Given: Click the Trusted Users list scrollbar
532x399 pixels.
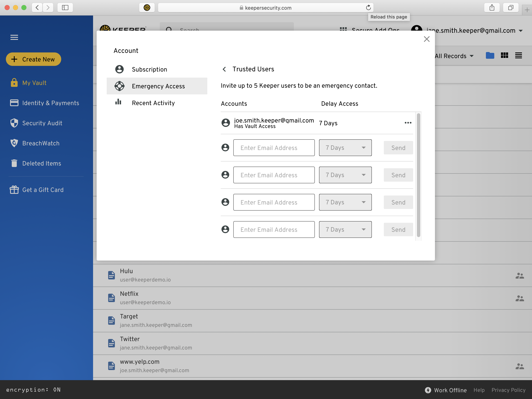Looking at the screenshot, I should point(418,175).
